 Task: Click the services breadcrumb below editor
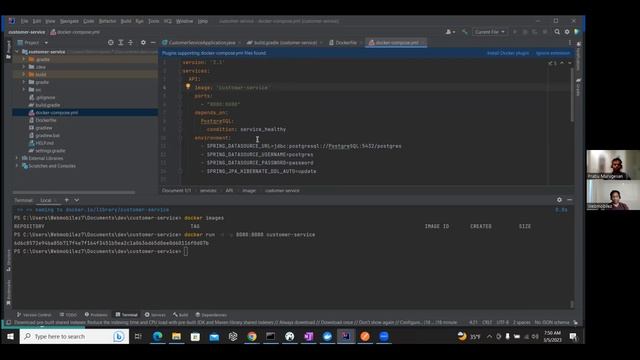pyautogui.click(x=208, y=191)
